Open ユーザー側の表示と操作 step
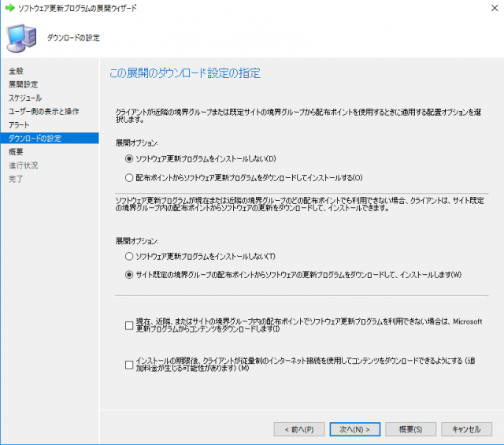 point(43,111)
